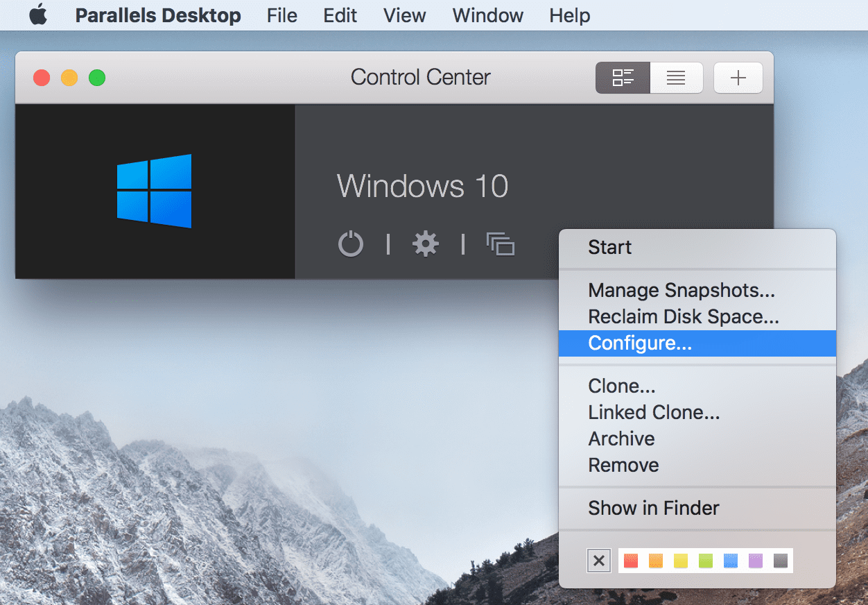Open the File menu

click(282, 15)
